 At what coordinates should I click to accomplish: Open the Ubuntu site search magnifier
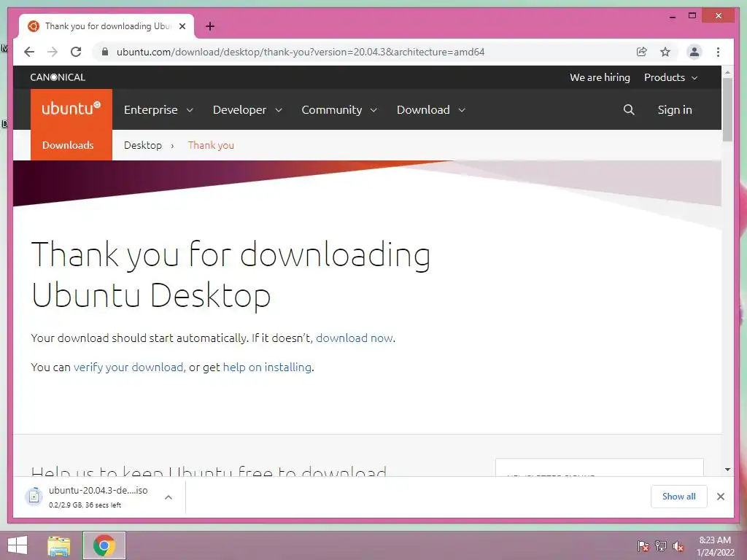point(629,110)
